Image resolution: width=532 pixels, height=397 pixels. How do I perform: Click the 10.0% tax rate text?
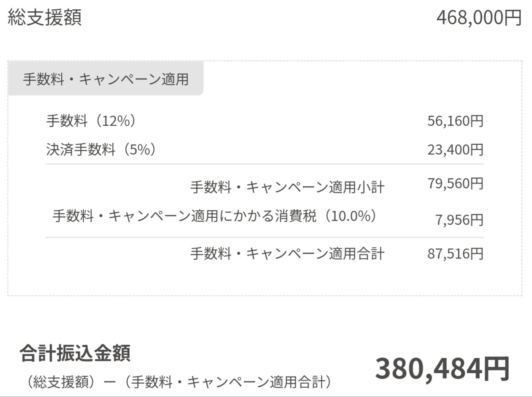(x=350, y=216)
